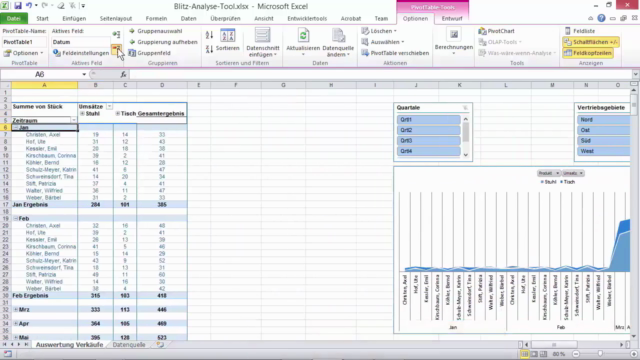
Task: Switch to the Entwurf ribbon tab
Action: click(x=452, y=18)
